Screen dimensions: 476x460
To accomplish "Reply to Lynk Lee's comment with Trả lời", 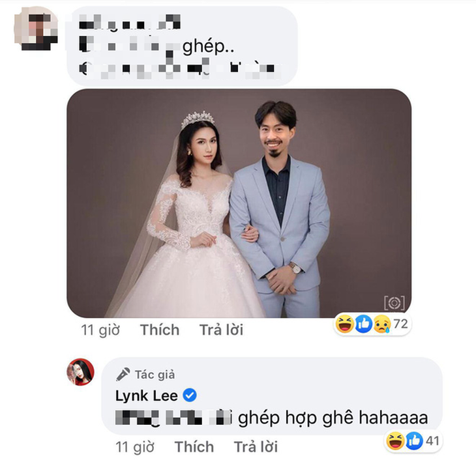I will pos(256,447).
